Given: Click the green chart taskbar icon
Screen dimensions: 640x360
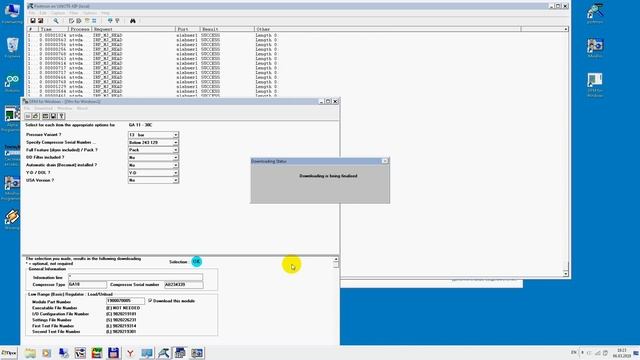Looking at the screenshot, I should pyautogui.click(x=97, y=353).
